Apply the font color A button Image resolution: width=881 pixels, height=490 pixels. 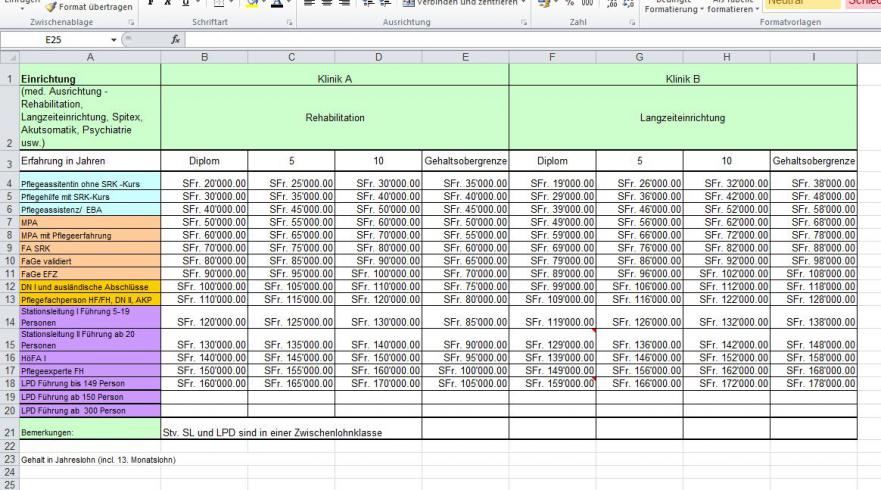click(x=276, y=3)
